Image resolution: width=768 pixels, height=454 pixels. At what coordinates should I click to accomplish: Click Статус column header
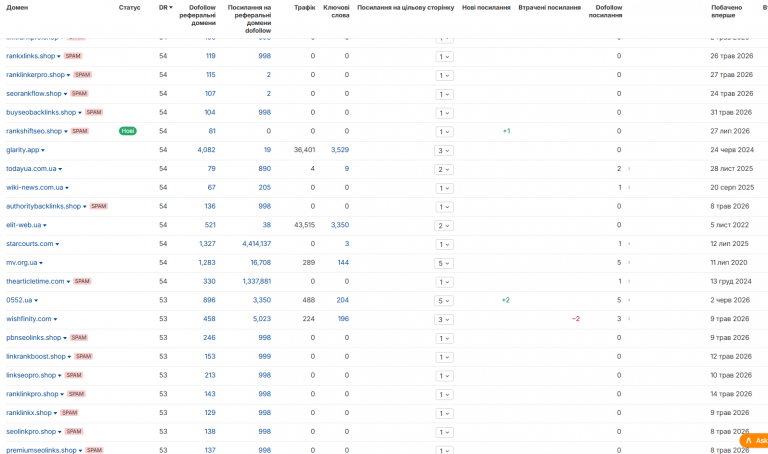pos(129,7)
